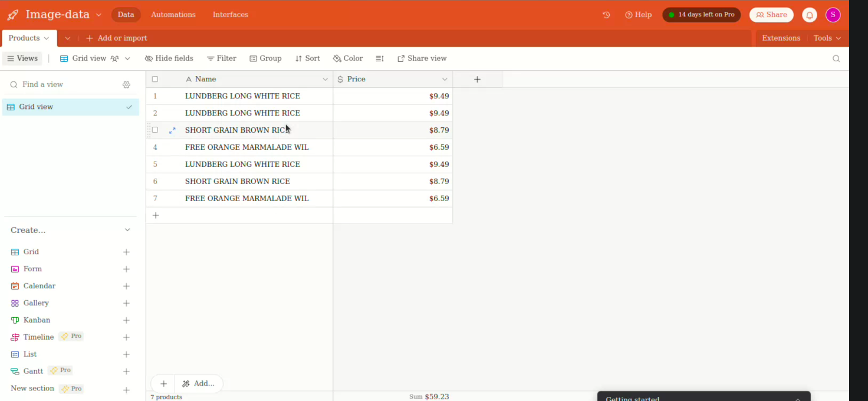Toggle the Views sidebar button
Image resolution: width=868 pixels, height=401 pixels.
click(x=22, y=58)
